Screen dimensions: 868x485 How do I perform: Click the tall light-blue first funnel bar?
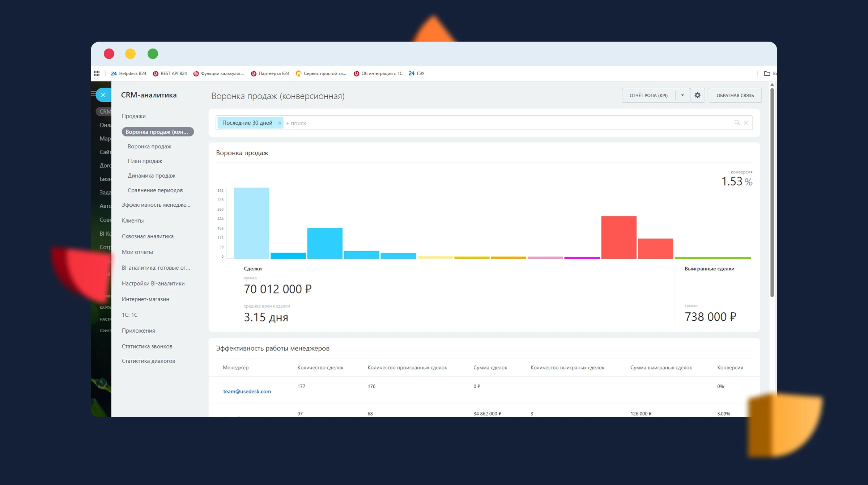(x=251, y=223)
